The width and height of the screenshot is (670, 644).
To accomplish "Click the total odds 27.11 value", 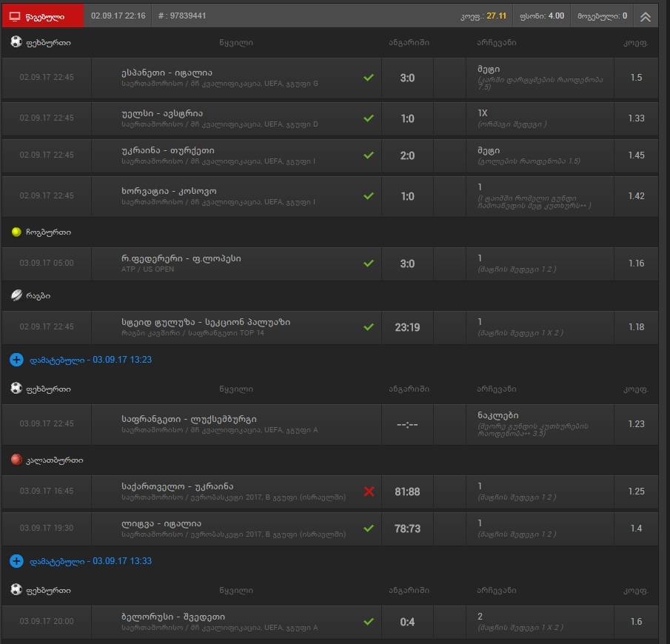I will coord(496,16).
